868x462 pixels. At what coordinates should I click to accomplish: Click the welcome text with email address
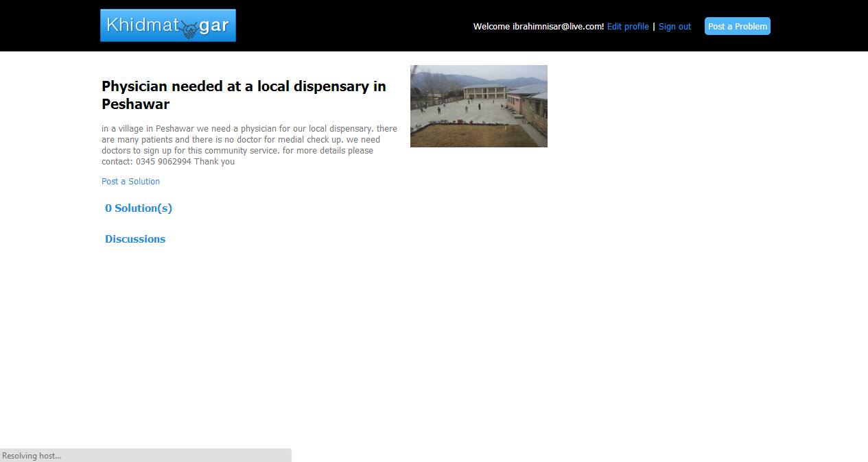[x=539, y=27]
